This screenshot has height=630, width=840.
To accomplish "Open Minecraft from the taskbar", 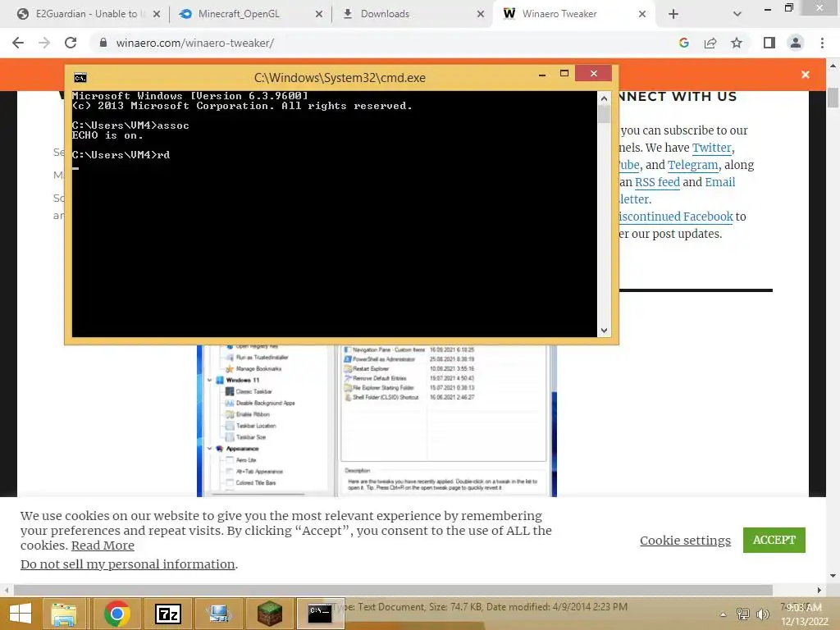I will click(270, 614).
